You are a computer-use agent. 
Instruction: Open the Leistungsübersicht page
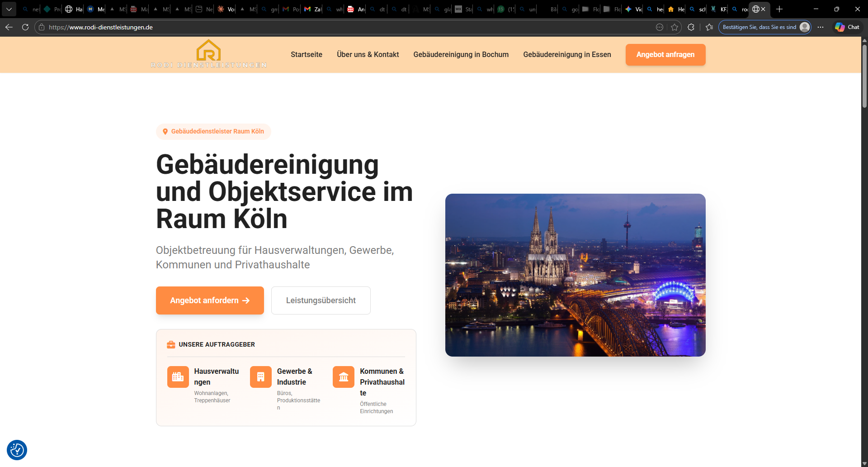pyautogui.click(x=321, y=300)
